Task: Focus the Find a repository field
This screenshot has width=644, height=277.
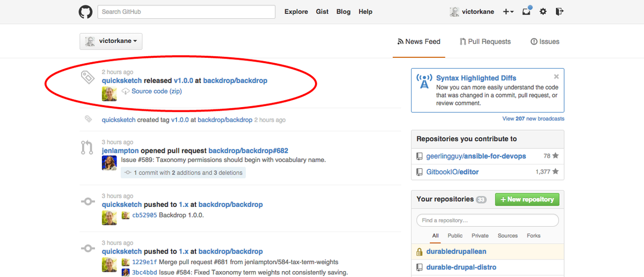Action: tap(487, 220)
